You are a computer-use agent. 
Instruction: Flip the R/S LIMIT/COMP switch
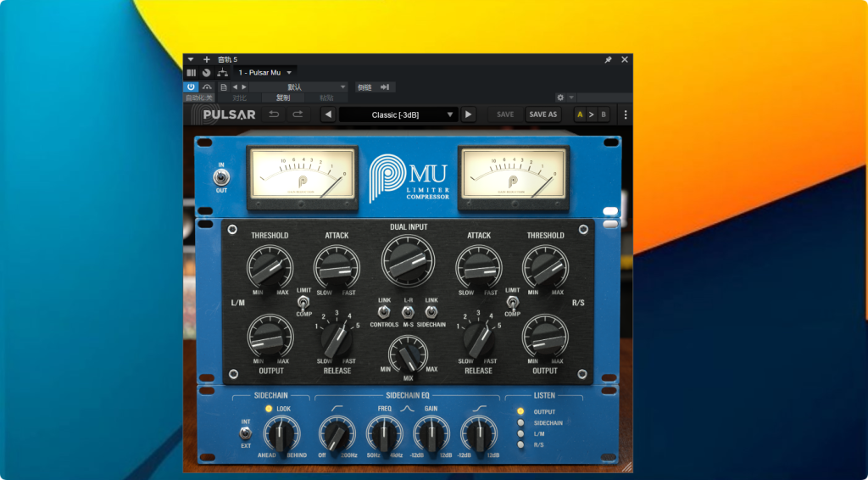513,302
